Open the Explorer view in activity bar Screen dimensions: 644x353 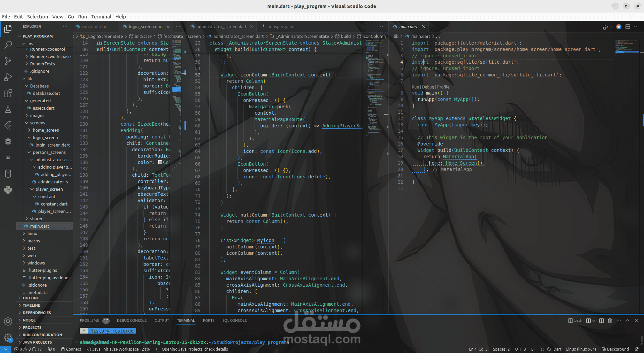tap(8, 29)
